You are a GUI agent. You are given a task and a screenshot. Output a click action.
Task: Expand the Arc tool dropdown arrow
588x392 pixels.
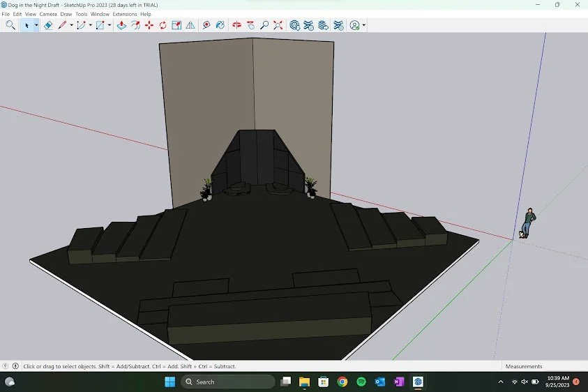(x=91, y=25)
